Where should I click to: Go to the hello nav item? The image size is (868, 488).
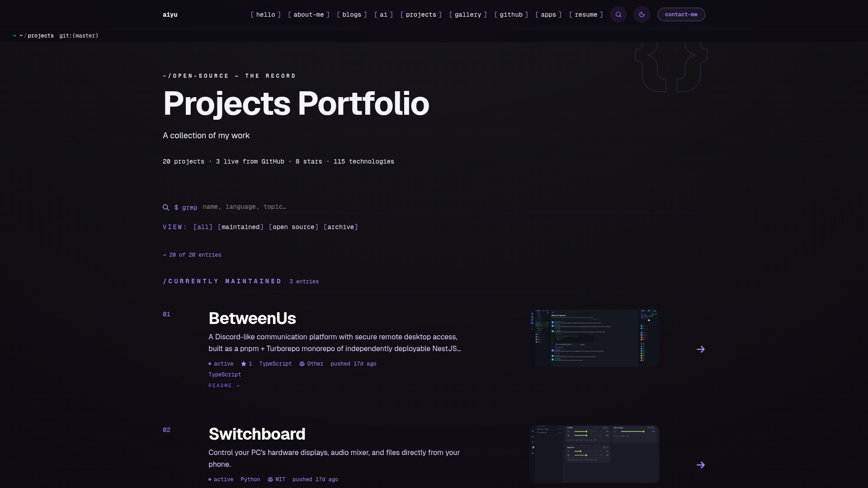[266, 14]
